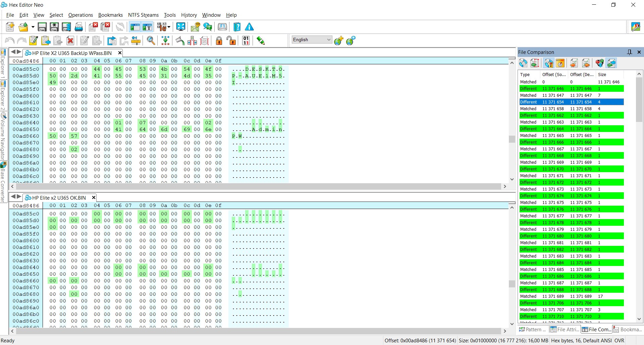Click the open padlock icon
The height and width of the screenshot is (345, 644).
tap(231, 41)
